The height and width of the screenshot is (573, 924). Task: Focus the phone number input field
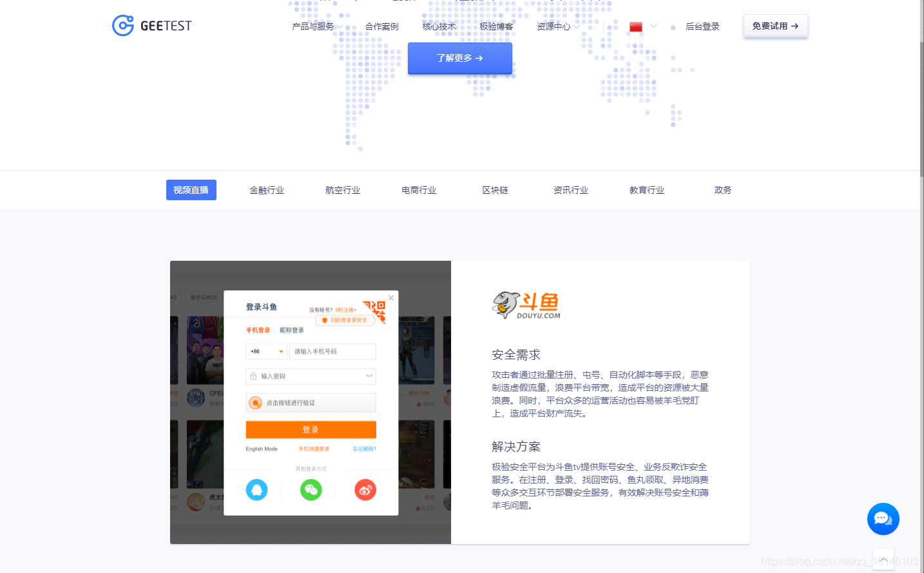tap(332, 352)
